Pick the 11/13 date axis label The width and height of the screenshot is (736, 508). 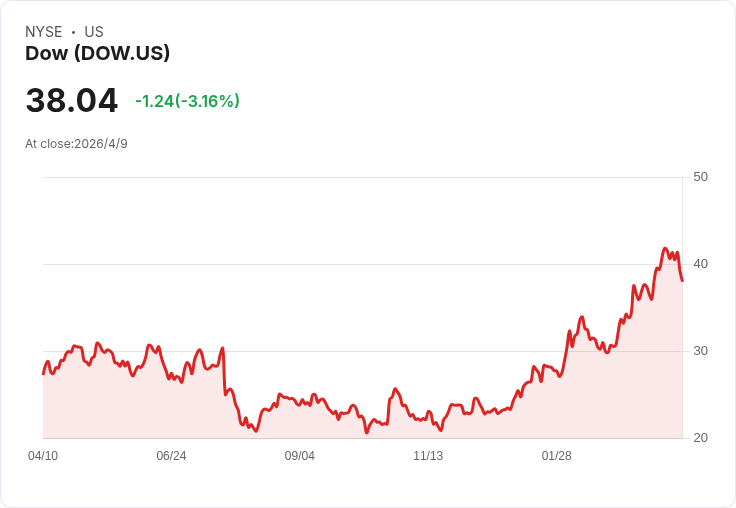(x=428, y=456)
